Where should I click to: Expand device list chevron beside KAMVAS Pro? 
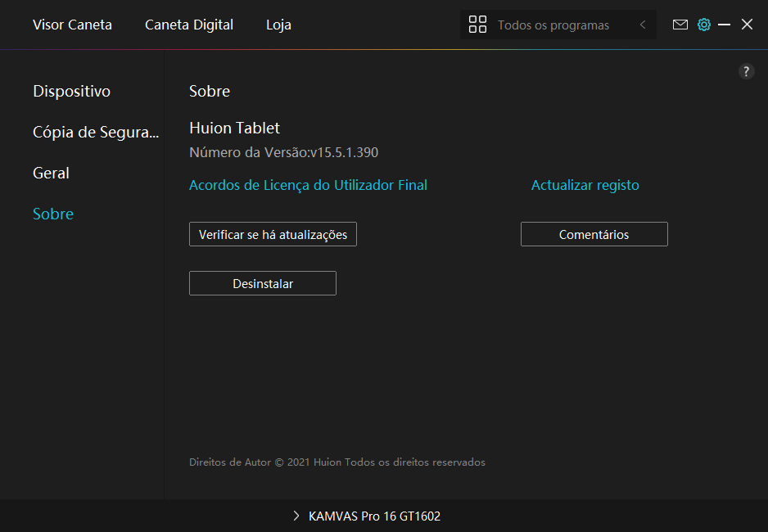(x=296, y=516)
